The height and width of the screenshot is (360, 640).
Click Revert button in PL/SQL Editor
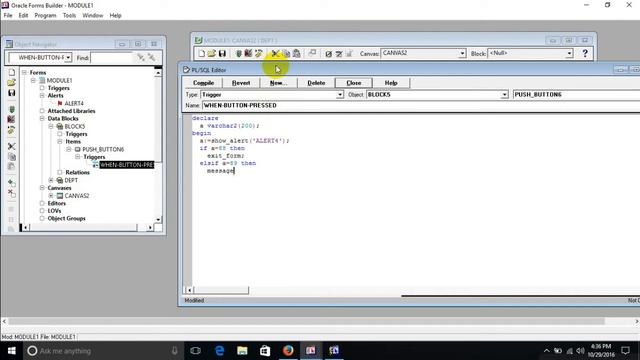(x=241, y=83)
